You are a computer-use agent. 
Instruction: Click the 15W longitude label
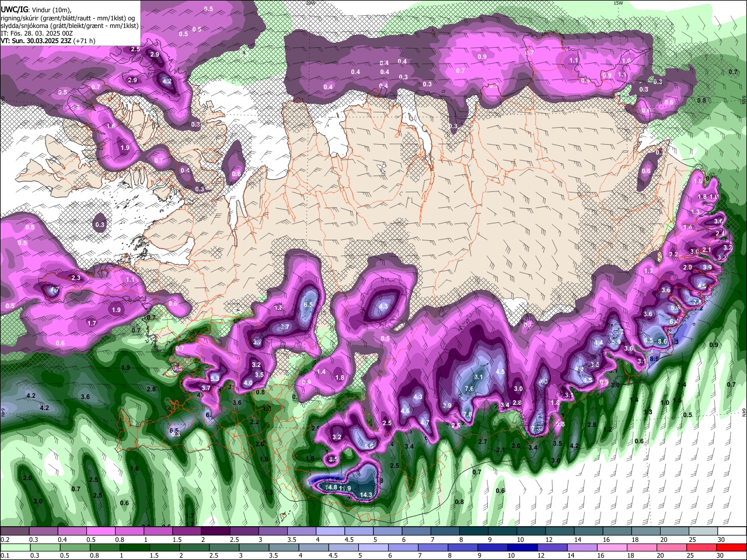(619, 3)
